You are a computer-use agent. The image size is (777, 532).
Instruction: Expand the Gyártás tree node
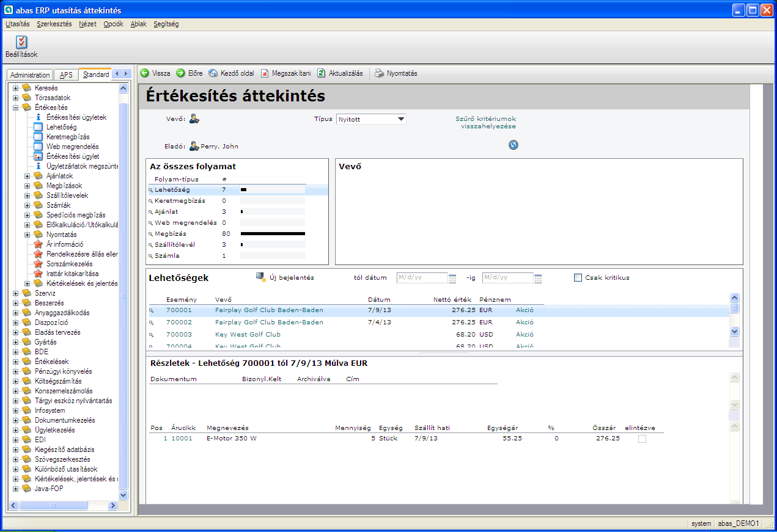[x=15, y=342]
